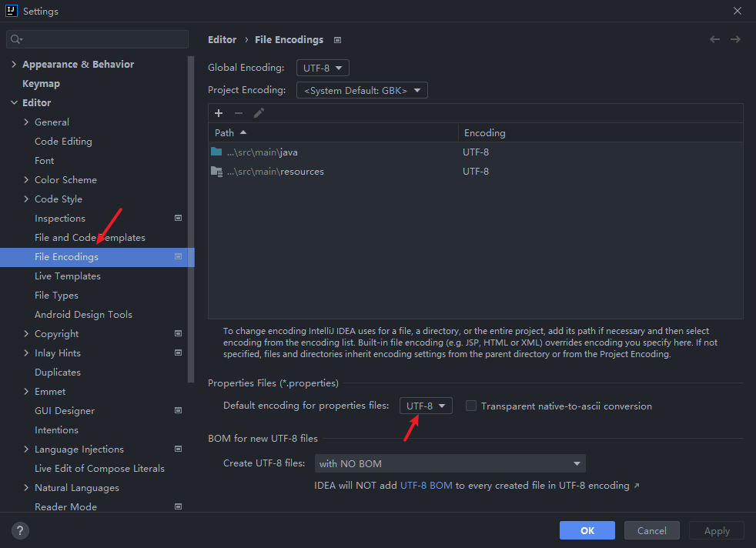Click the settings tree vertical scrollbar
Viewport: 756px width, 548px height.
click(x=191, y=219)
